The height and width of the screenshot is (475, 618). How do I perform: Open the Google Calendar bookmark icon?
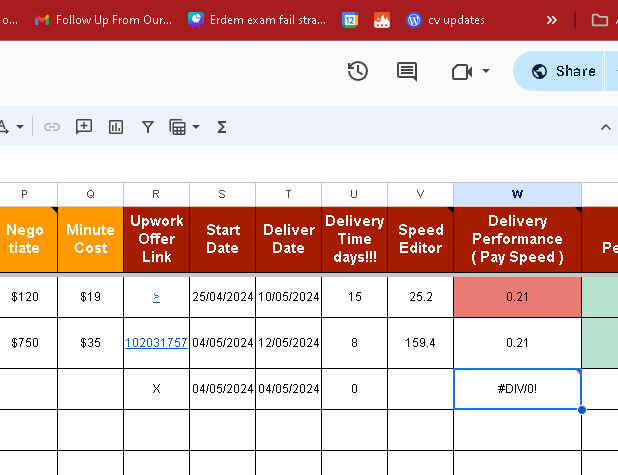click(x=350, y=20)
